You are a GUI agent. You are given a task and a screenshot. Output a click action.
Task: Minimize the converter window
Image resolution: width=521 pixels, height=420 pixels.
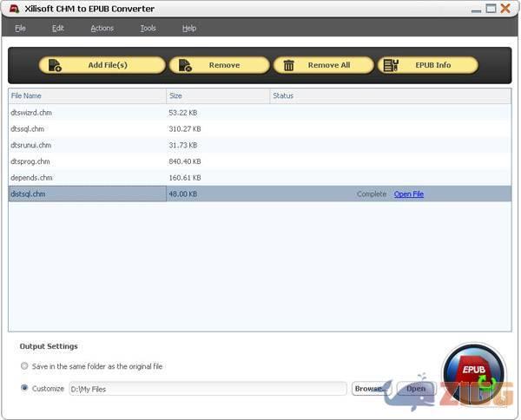(476, 10)
